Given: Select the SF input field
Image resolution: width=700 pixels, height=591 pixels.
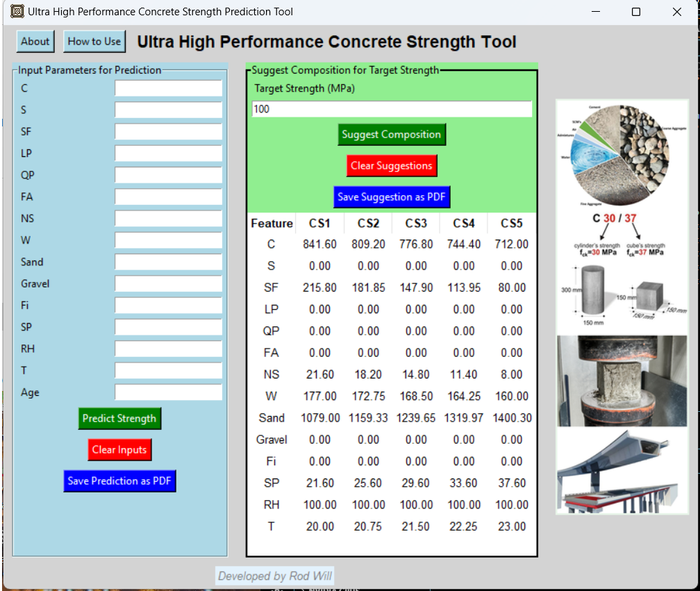Looking at the screenshot, I should tap(168, 132).
